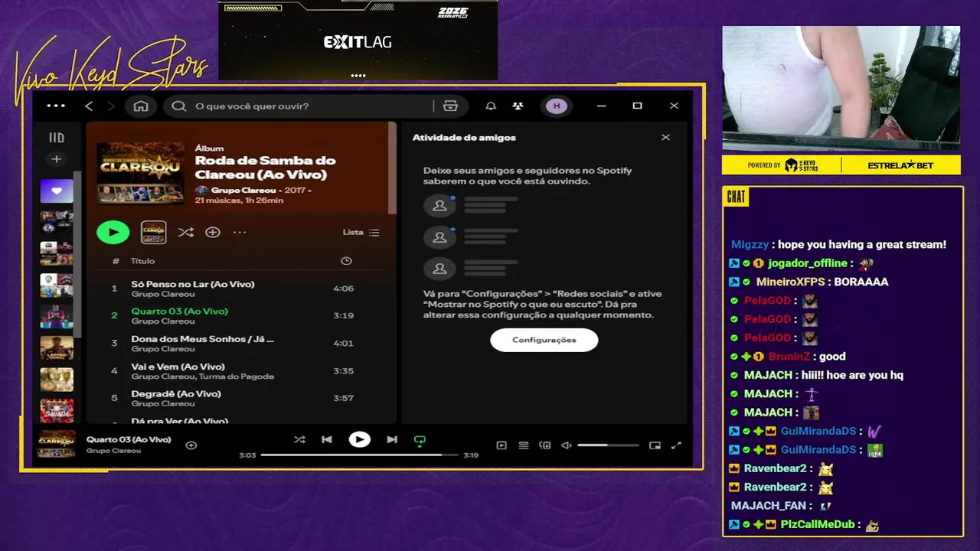Open the Now Playing view icon
The height and width of the screenshot is (551, 980).
pyautogui.click(x=501, y=445)
